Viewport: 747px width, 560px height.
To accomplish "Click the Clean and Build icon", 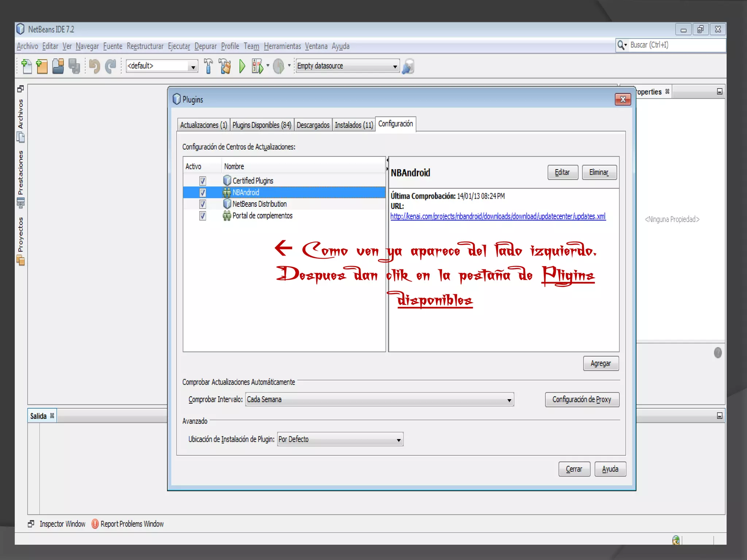I will pyautogui.click(x=225, y=66).
